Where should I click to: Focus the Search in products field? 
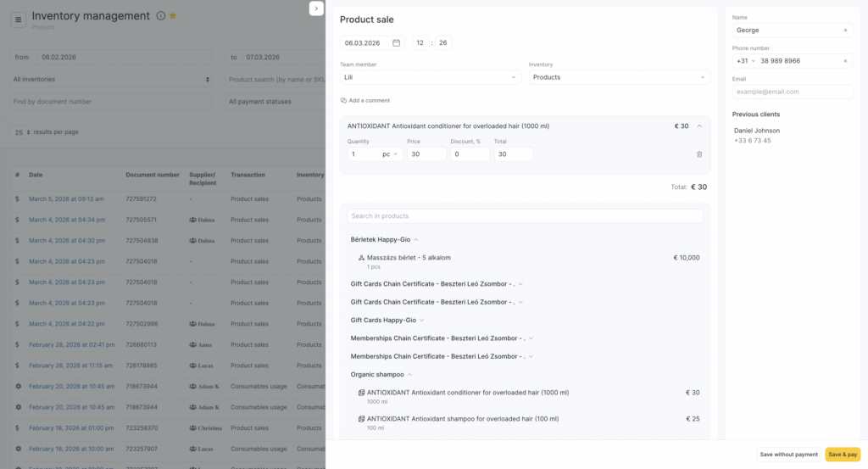[525, 216]
